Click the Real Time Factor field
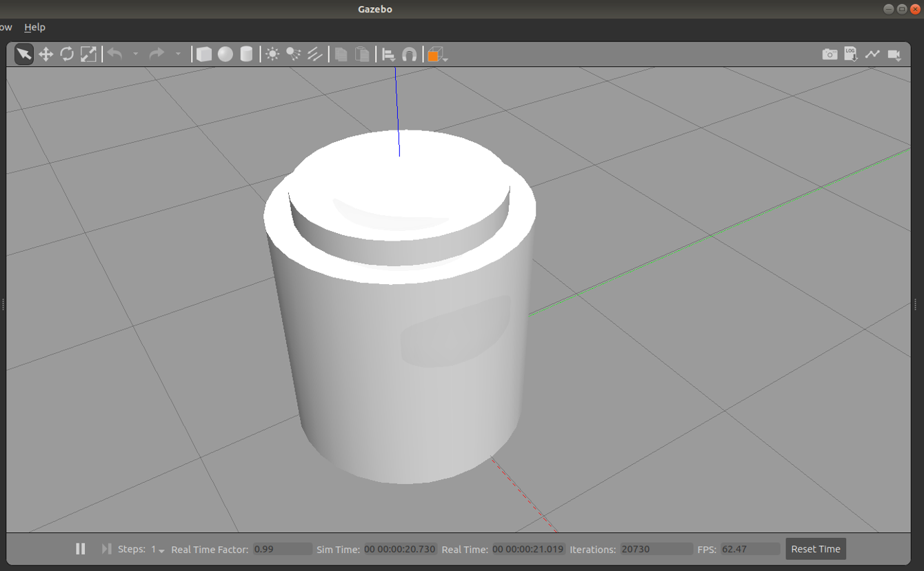The image size is (924, 571). [x=282, y=549]
